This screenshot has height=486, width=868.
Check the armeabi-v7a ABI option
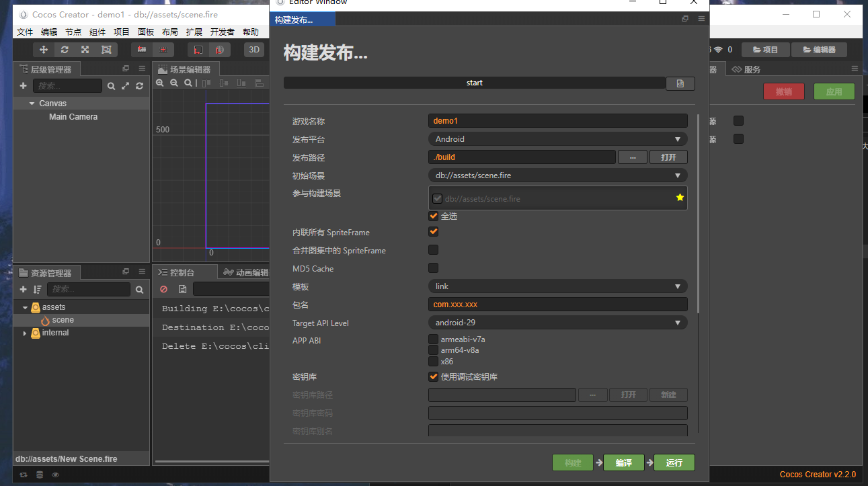434,339
